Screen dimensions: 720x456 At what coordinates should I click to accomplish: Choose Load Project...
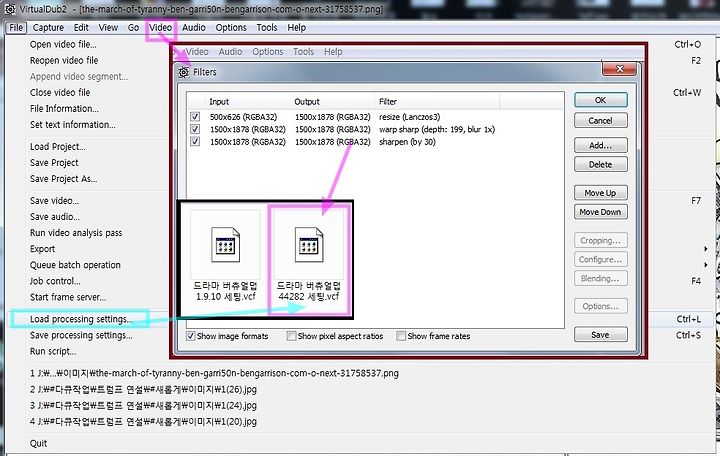(x=57, y=147)
